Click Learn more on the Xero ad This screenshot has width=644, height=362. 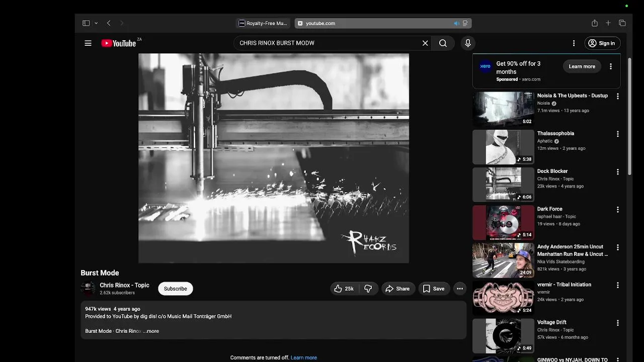(x=582, y=66)
